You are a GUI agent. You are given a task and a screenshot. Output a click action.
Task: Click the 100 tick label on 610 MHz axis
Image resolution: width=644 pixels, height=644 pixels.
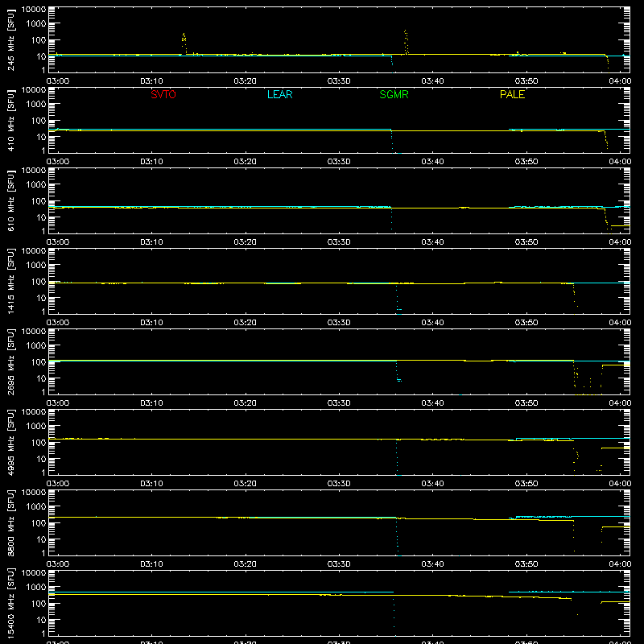(39, 201)
